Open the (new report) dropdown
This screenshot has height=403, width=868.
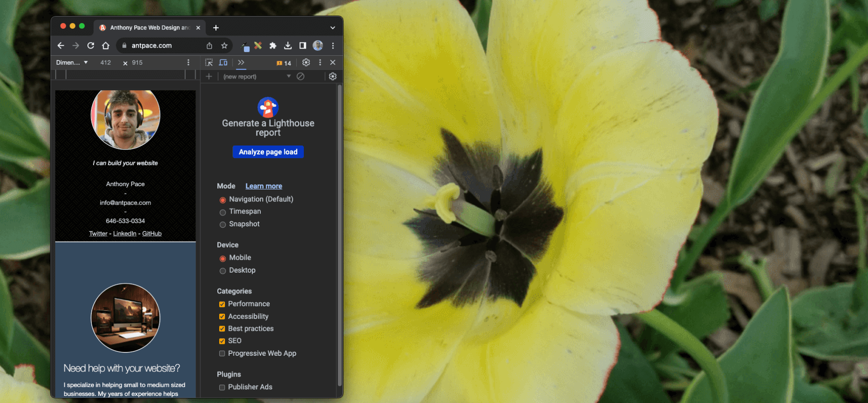coord(257,77)
